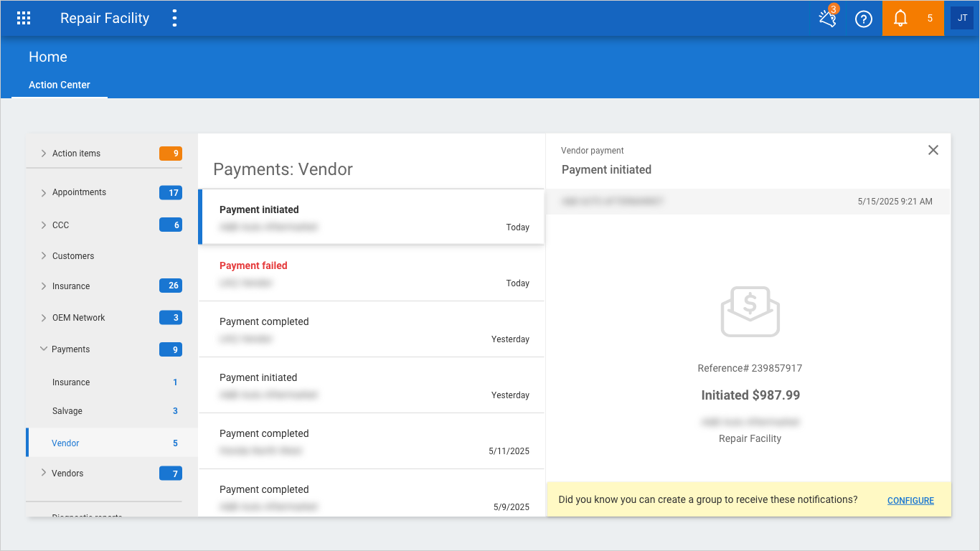Viewport: 980px width, 551px height.
Task: Click the OEM Network count badge 3
Action: (171, 317)
